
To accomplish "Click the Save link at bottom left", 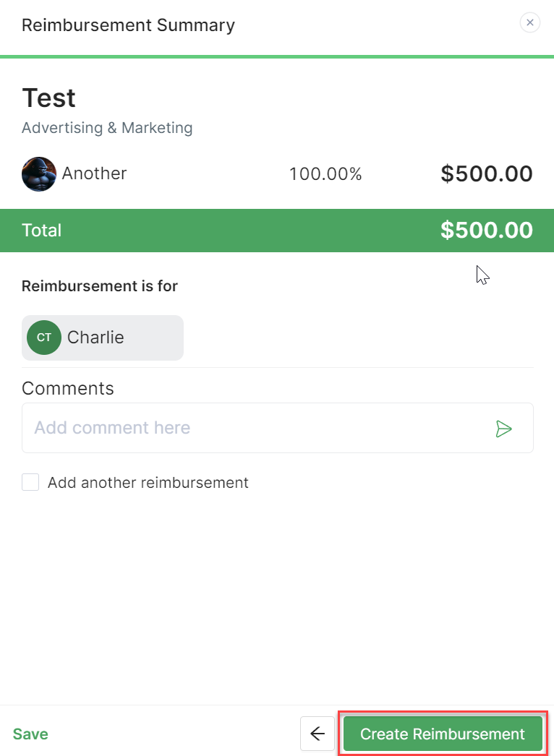I will (x=30, y=733).
